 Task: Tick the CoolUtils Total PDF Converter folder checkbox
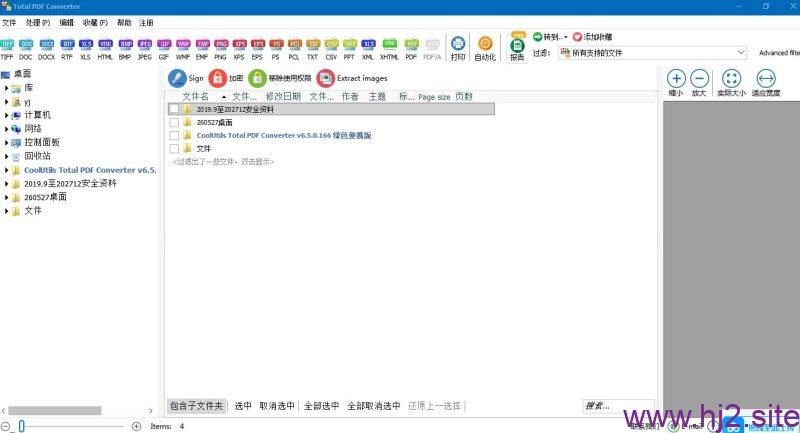(x=174, y=135)
